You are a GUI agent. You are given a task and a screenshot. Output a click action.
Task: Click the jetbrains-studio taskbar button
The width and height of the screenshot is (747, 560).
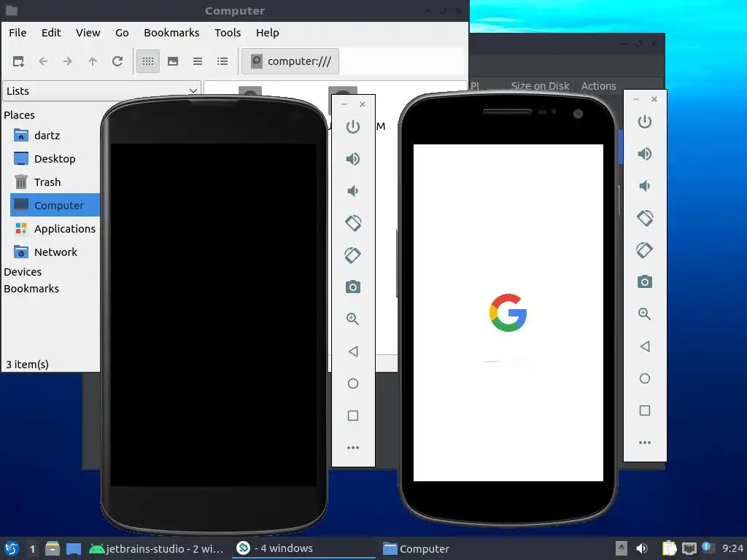click(x=156, y=549)
